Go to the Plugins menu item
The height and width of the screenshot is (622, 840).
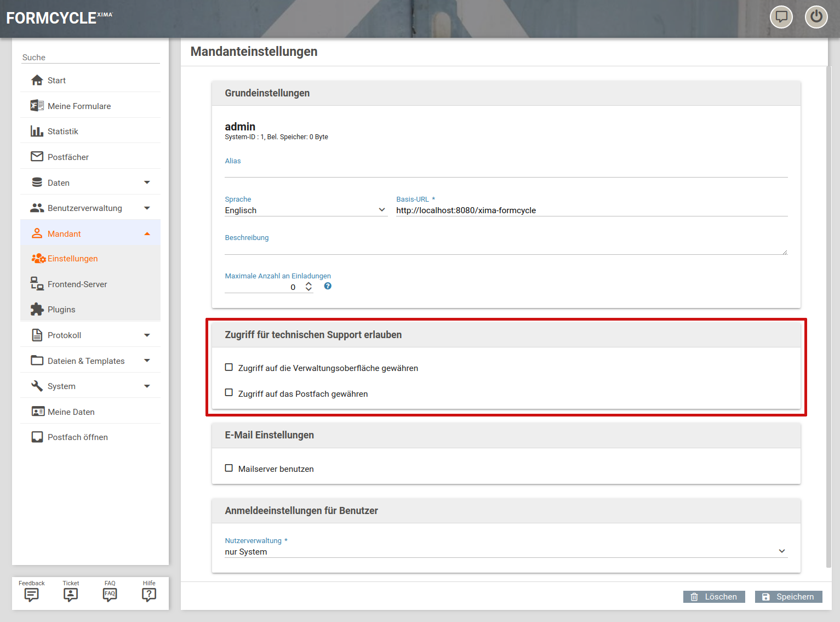coord(61,310)
